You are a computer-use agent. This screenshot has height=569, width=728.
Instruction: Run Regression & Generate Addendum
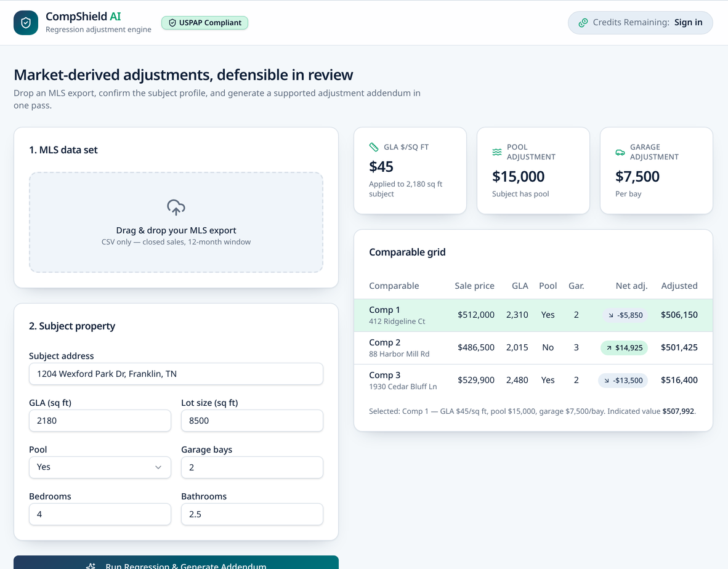[x=176, y=562]
